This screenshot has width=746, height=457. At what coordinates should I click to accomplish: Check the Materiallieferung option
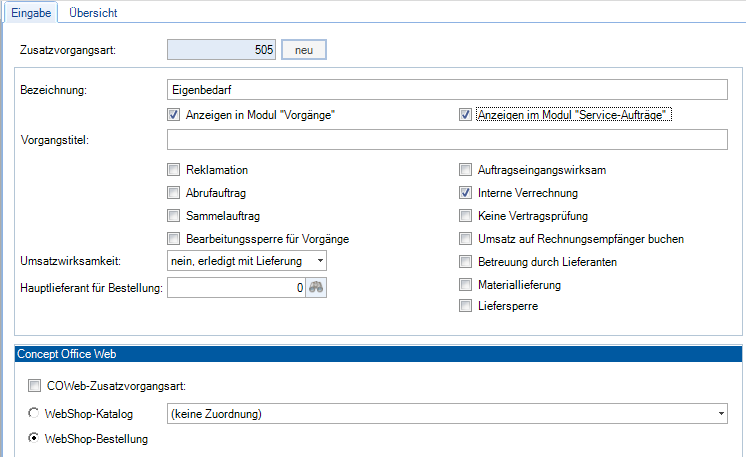pos(465,285)
